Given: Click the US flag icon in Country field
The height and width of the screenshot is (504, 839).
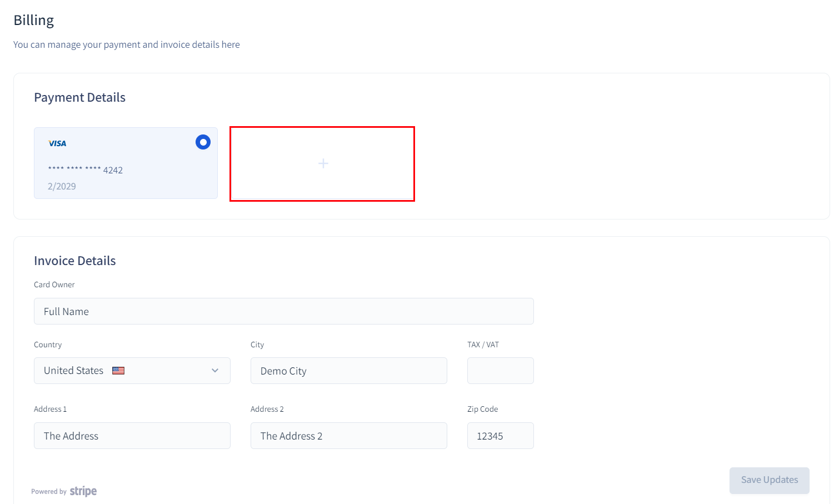Looking at the screenshot, I should pos(118,371).
